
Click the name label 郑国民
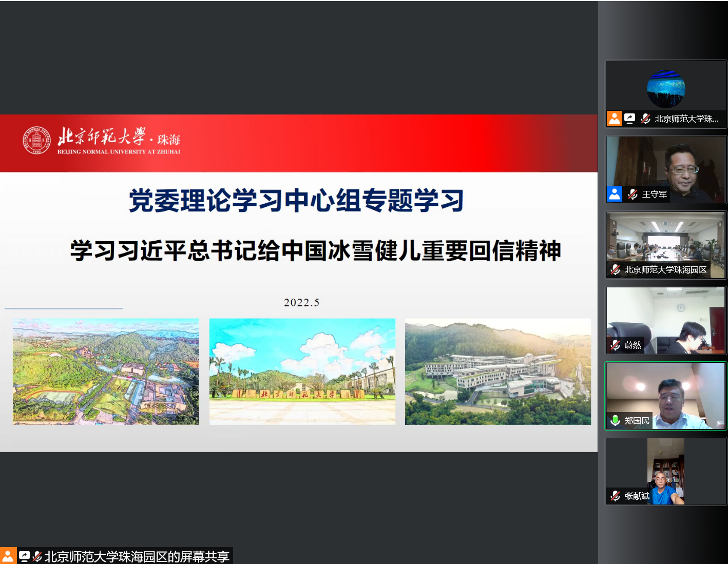tap(637, 421)
